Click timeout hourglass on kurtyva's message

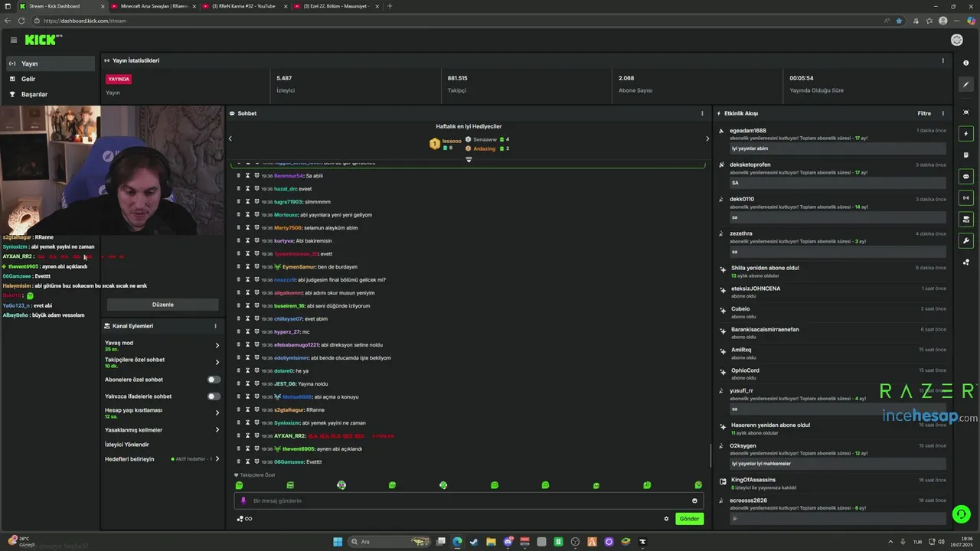tap(247, 240)
